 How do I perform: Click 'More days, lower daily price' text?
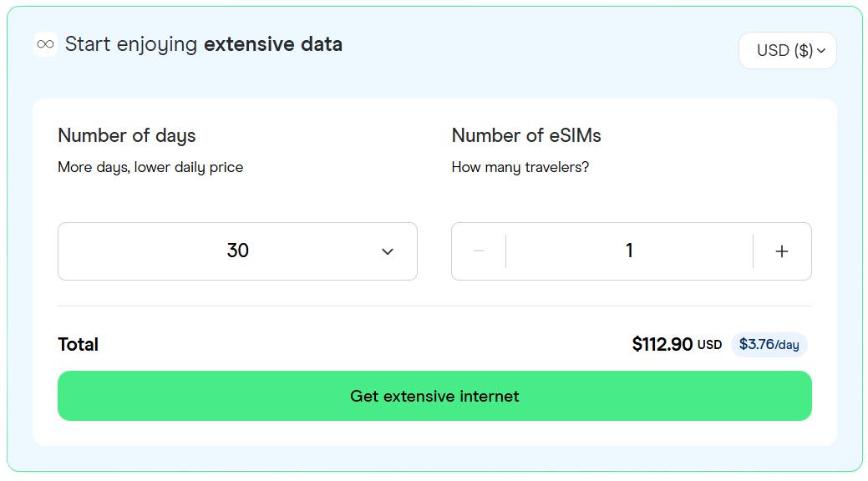tap(150, 167)
